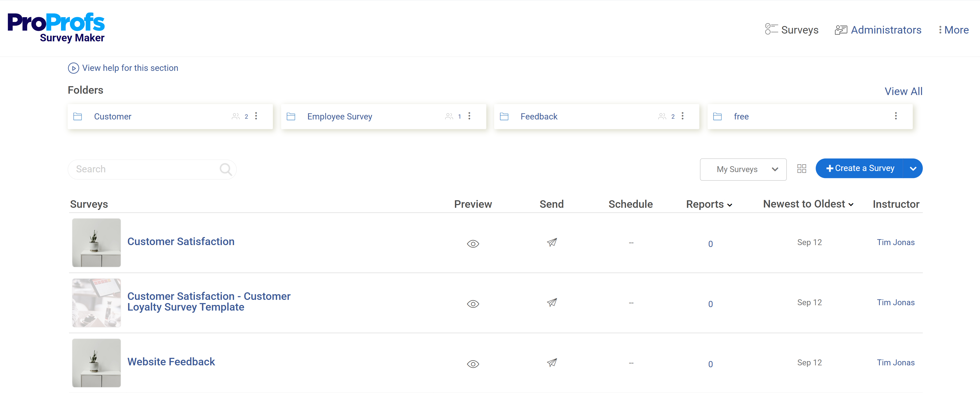This screenshot has height=393, width=980.
Task: Click the Send icon for Website Feedback survey
Action: [552, 363]
